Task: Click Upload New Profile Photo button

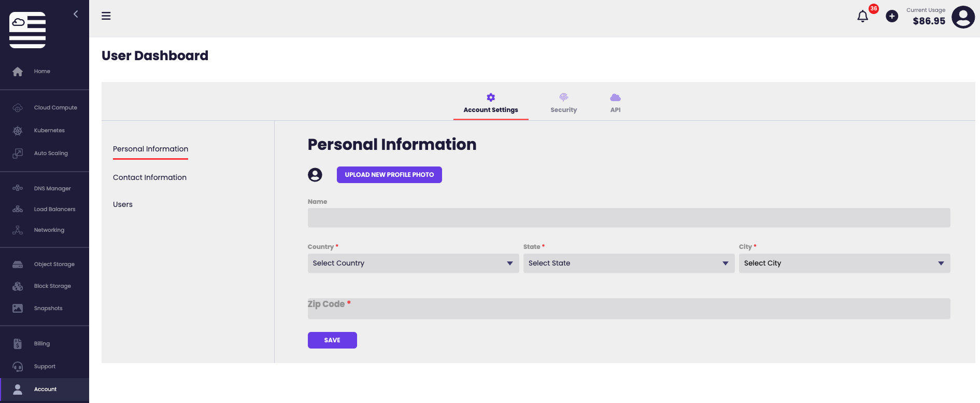Action: coord(389,175)
